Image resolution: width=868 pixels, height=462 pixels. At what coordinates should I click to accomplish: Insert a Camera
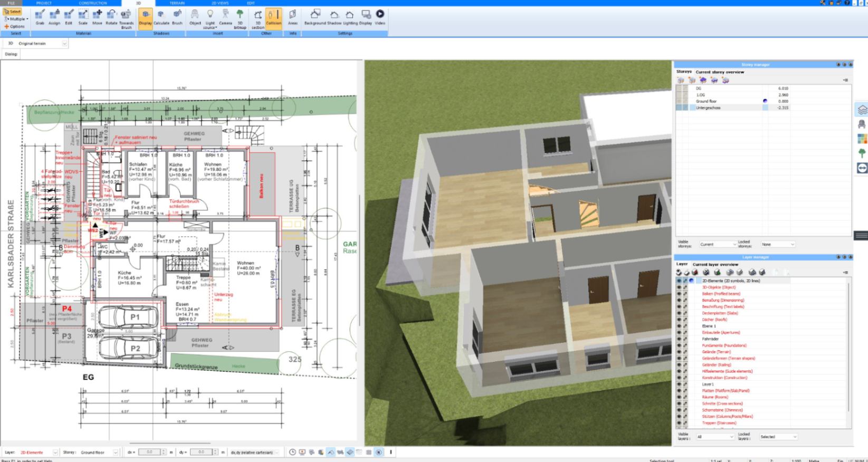[225, 17]
